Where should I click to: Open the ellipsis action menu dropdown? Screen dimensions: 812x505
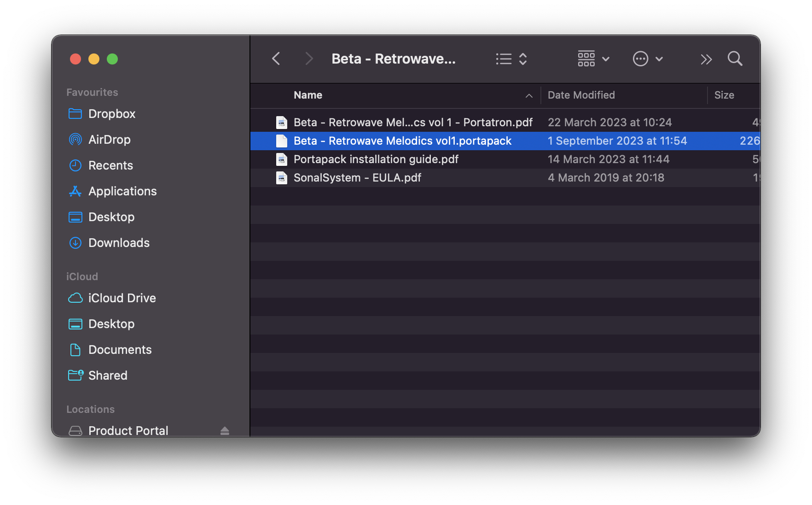click(x=647, y=59)
